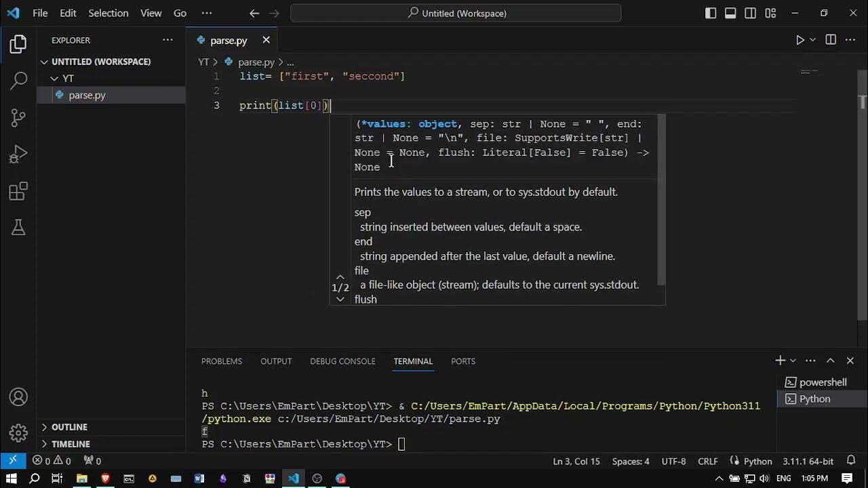Open the Testing flask view

tap(18, 228)
